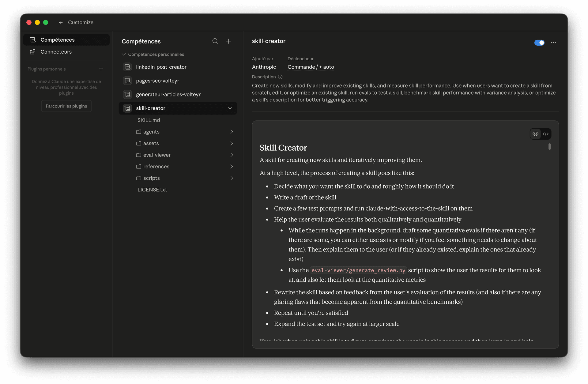Click the plus icon next to Plugins personnels
Image resolution: width=588 pixels, height=384 pixels.
[x=101, y=69]
